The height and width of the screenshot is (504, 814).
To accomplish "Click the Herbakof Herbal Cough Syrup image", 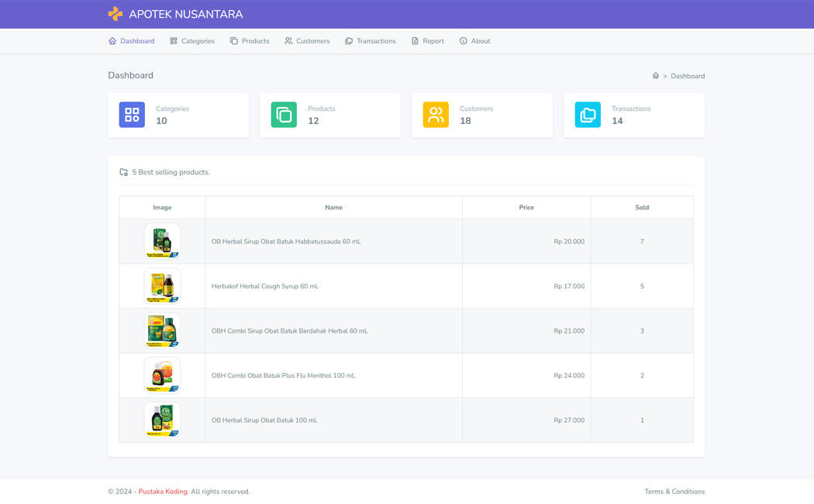I will [x=162, y=285].
